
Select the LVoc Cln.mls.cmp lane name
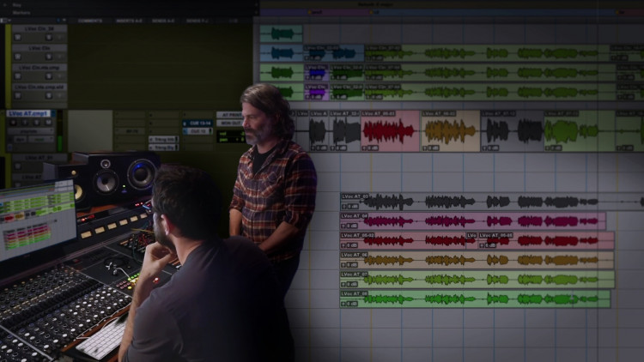point(39,67)
